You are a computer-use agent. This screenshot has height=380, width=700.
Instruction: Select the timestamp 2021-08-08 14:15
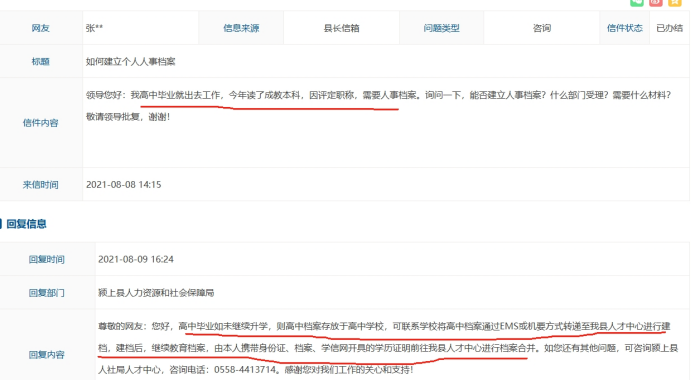pyautogui.click(x=124, y=184)
